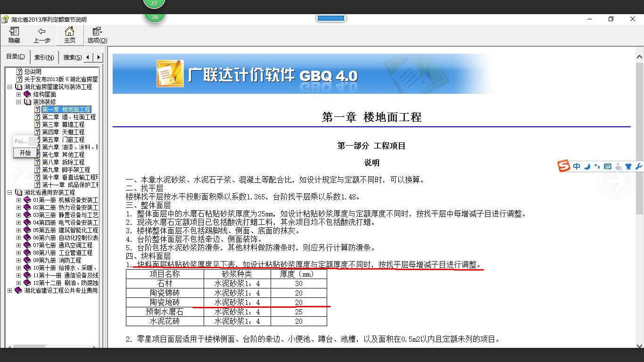
Task: Expand 02第二册 热力设备安装工程
Action: [19, 207]
